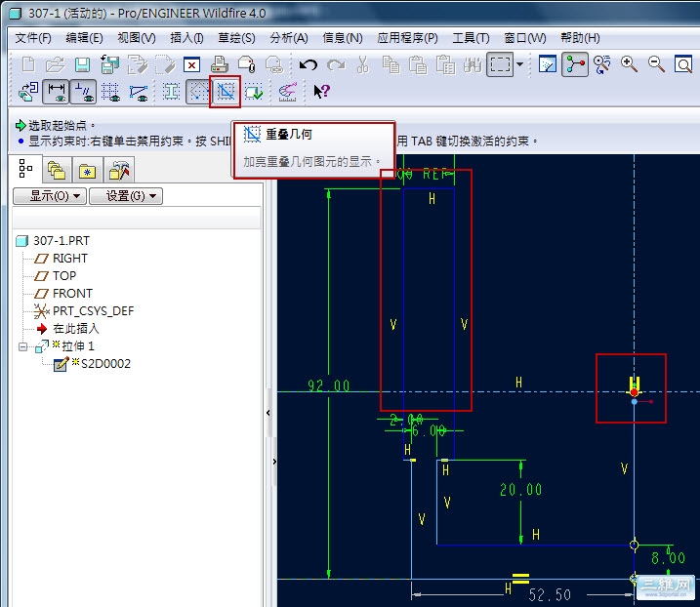
Task: Refit sketch to window with the magnifier-frame icon
Action: coord(683,64)
